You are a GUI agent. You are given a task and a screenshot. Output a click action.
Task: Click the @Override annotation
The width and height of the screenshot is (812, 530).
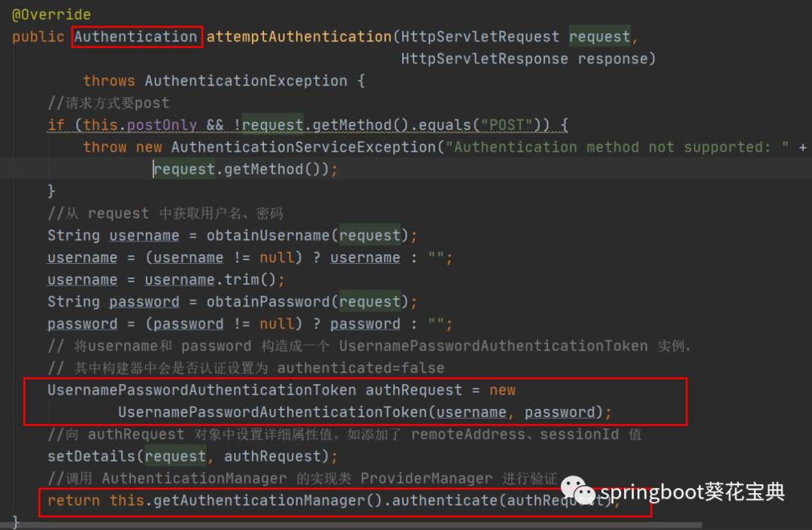(51, 14)
